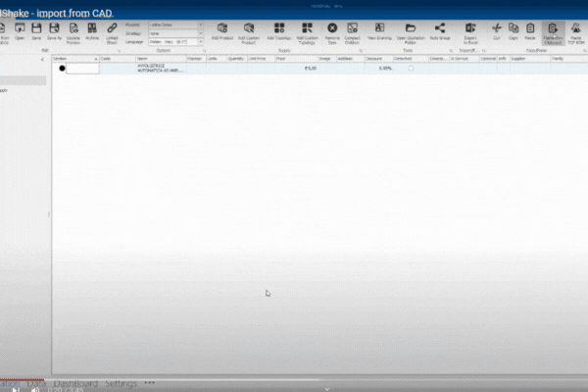Image resolution: width=588 pixels, height=392 pixels.
Task: Click the Auto Group icon
Action: coord(440,28)
